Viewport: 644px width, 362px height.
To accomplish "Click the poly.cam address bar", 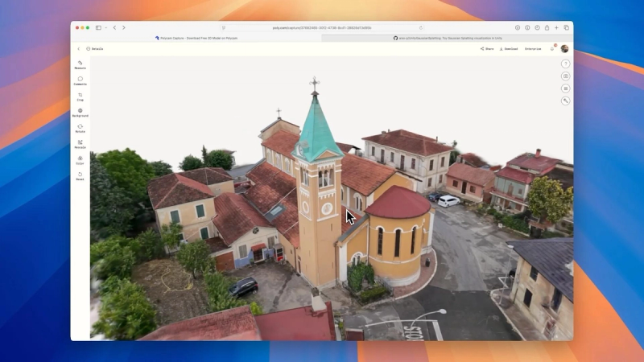I will coord(322,28).
